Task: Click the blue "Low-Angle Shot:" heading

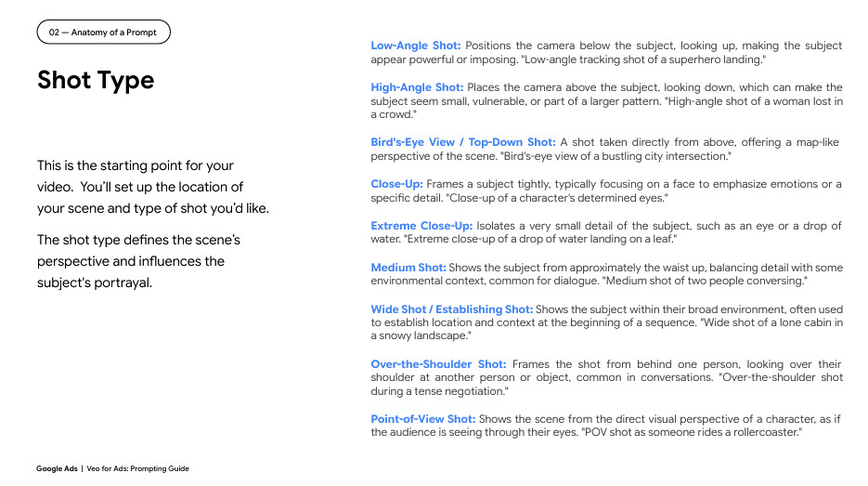Action: [415, 46]
